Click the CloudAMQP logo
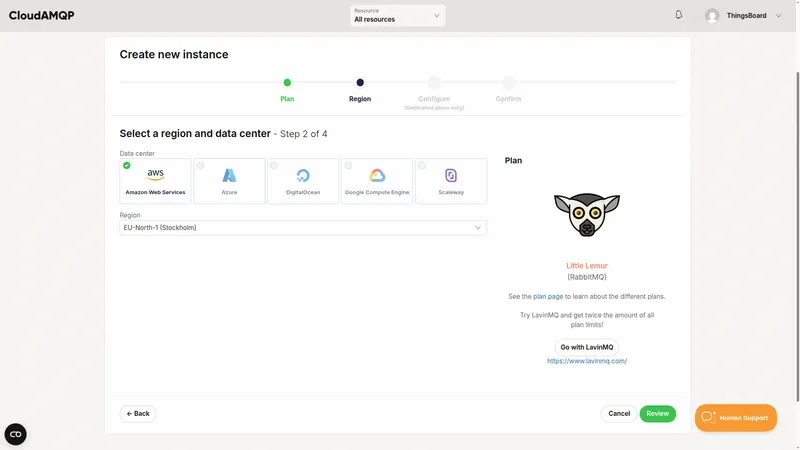The width and height of the screenshot is (800, 450). 41,15
